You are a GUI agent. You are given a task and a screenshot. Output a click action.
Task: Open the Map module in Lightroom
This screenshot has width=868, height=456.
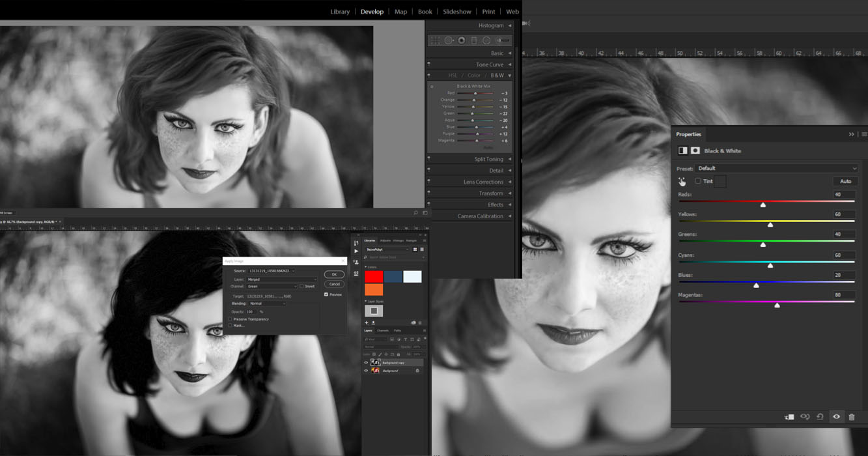(x=400, y=12)
